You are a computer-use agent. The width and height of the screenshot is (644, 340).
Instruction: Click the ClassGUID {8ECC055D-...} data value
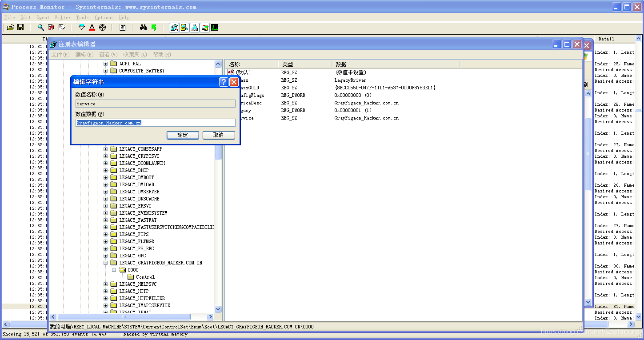[x=385, y=88]
